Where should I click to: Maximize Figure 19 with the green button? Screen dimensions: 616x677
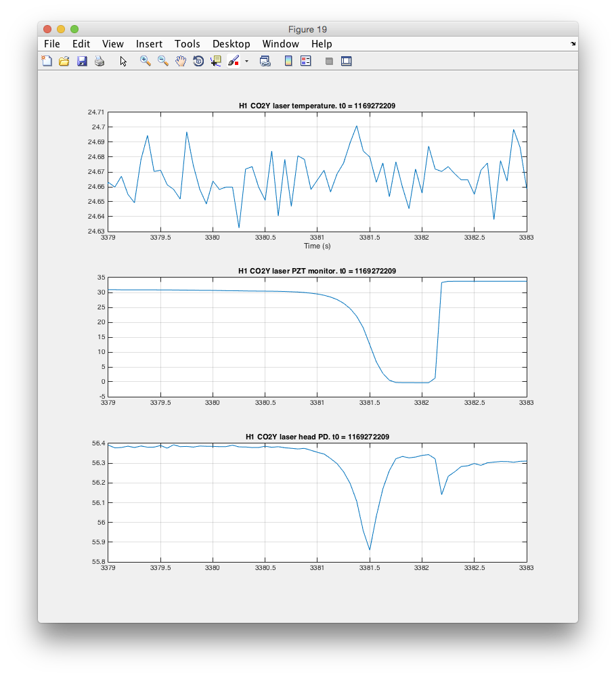tap(74, 29)
